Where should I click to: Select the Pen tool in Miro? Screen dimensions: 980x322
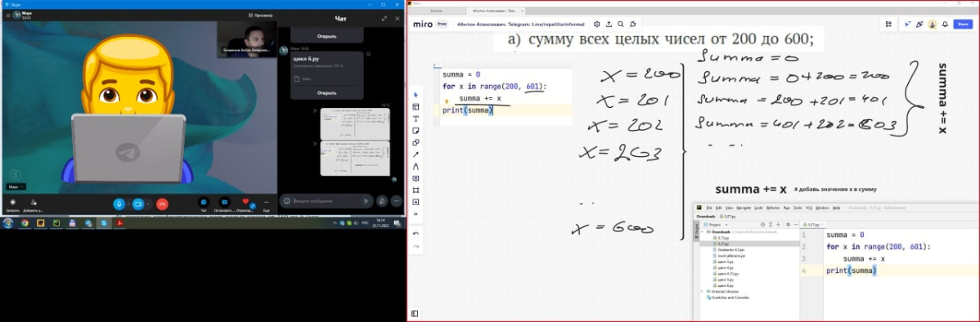point(416,166)
